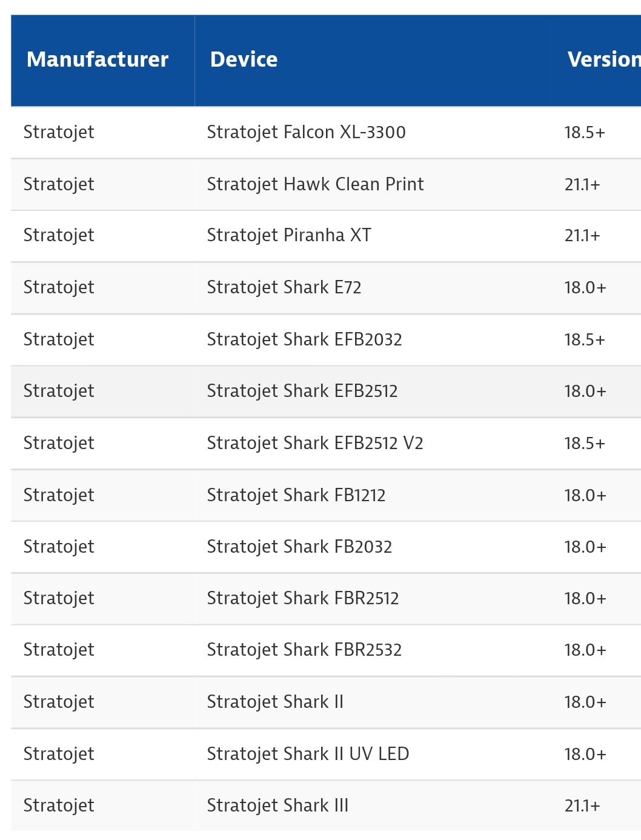
Task: Click Stratojet Shark II UV LED entry
Action: [x=308, y=754]
